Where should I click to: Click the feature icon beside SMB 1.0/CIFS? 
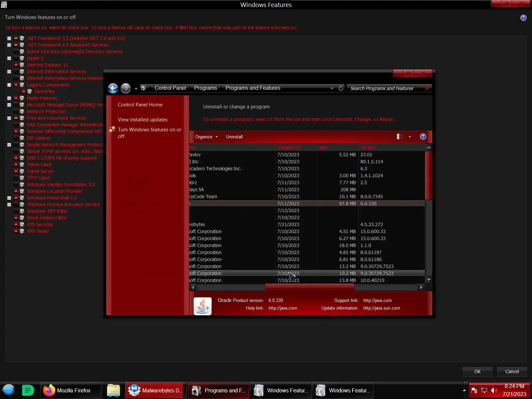click(x=22, y=158)
